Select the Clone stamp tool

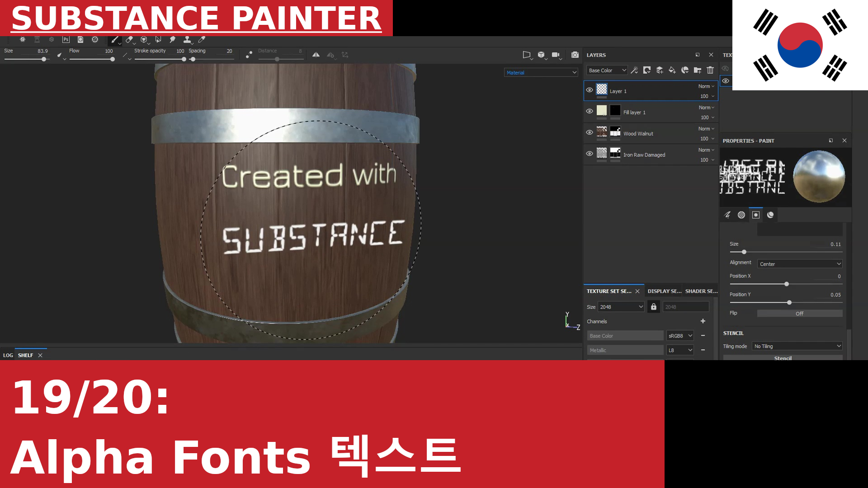[x=187, y=40]
